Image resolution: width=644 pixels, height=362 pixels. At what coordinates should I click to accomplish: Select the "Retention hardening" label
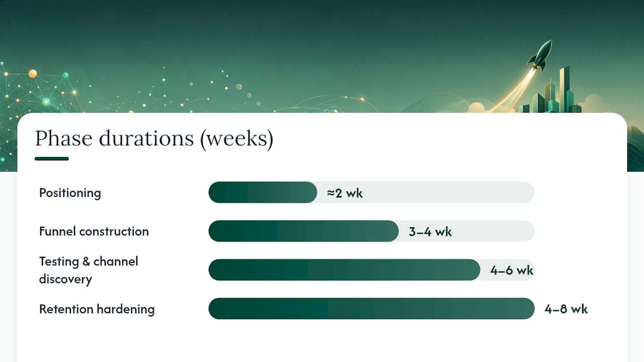[97, 309]
